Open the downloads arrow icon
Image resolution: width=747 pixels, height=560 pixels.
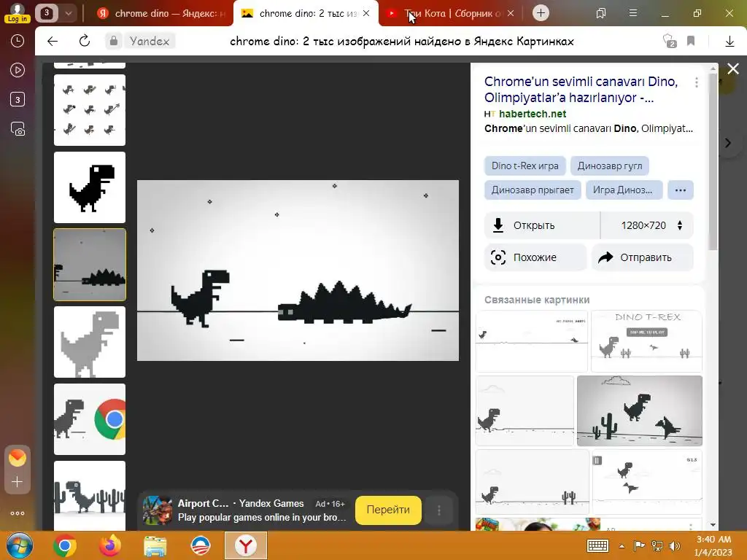tap(729, 42)
